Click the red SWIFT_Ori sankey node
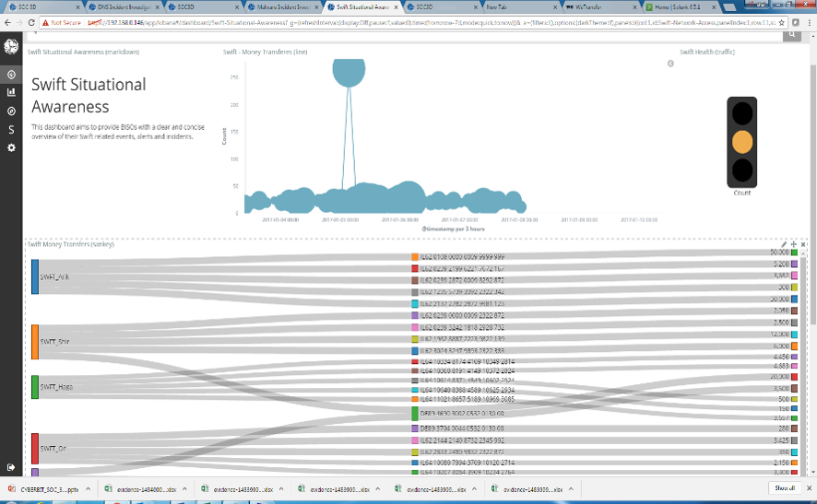Screen dimensions: 817x504 (35, 449)
